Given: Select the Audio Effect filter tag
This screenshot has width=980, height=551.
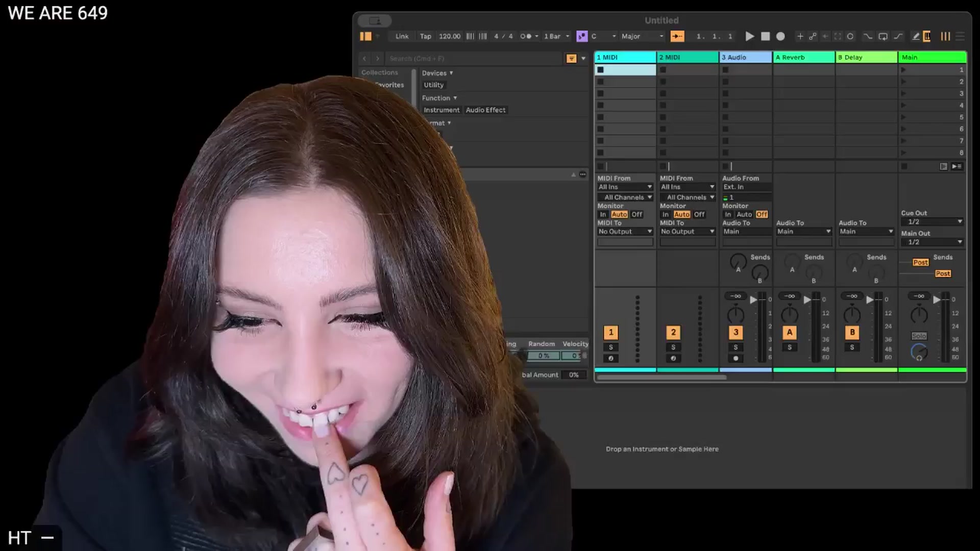Looking at the screenshot, I should point(485,110).
